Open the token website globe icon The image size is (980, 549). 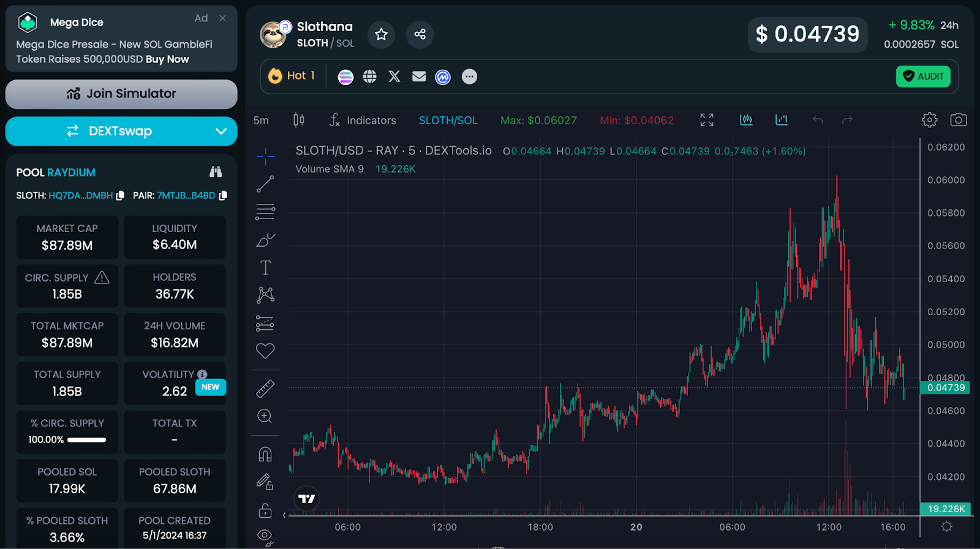[x=369, y=77]
